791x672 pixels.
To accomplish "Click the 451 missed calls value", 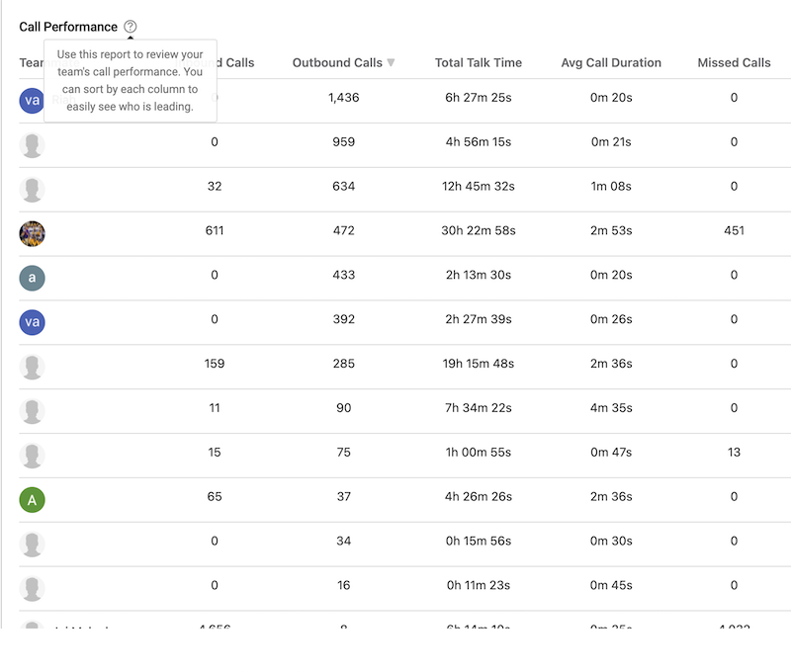I will pyautogui.click(x=734, y=230).
